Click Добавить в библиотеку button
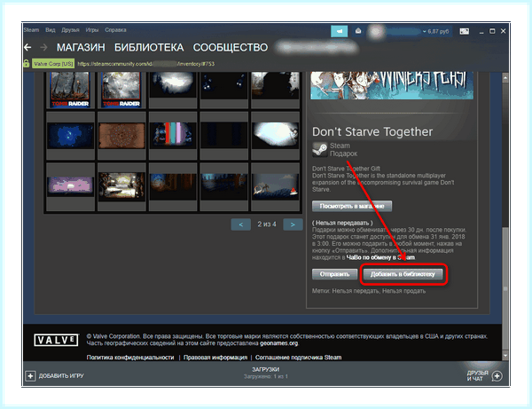532x409 pixels. point(403,274)
